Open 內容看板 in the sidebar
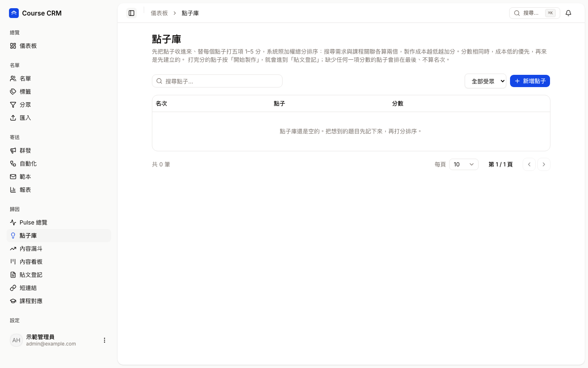The image size is (588, 368). tap(59, 262)
